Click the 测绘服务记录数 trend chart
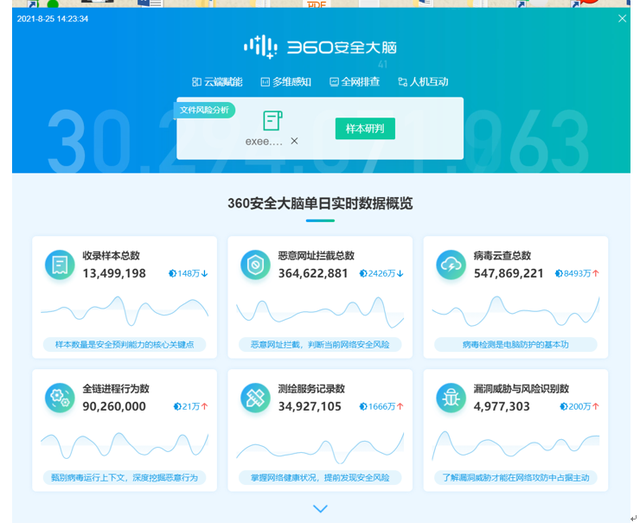Image resolution: width=640 pixels, height=529 pixels. 320,448
